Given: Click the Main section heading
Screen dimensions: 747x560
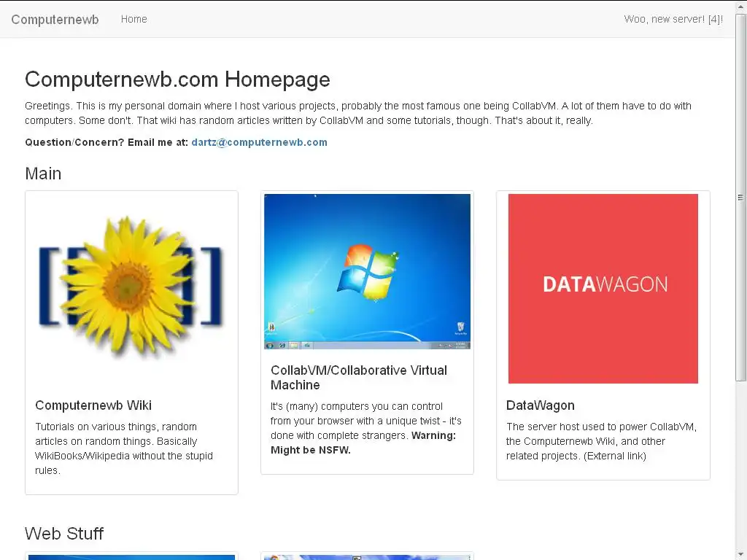Looking at the screenshot, I should [x=43, y=174].
